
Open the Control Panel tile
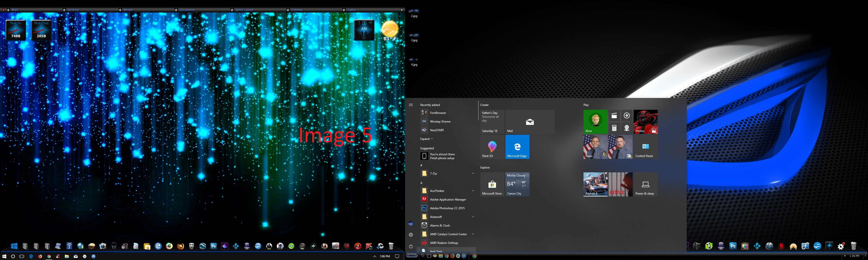645,147
